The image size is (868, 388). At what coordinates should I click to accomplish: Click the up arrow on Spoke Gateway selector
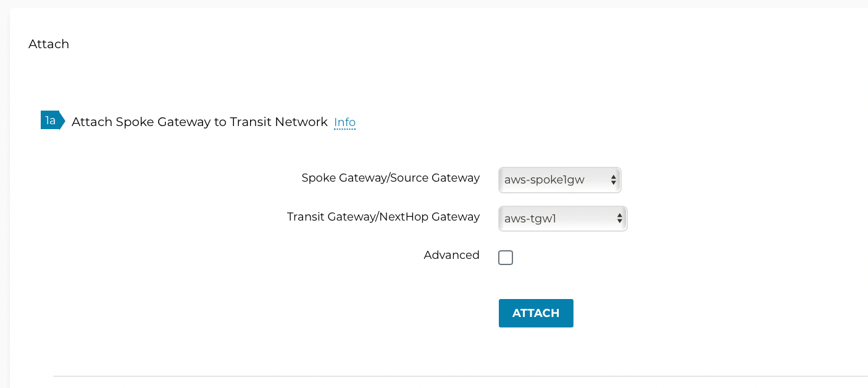(x=613, y=176)
